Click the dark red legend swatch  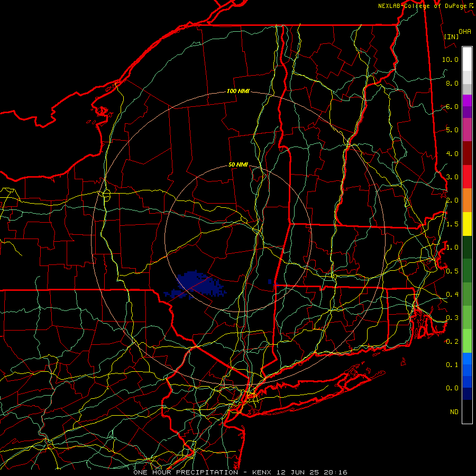[x=467, y=153]
